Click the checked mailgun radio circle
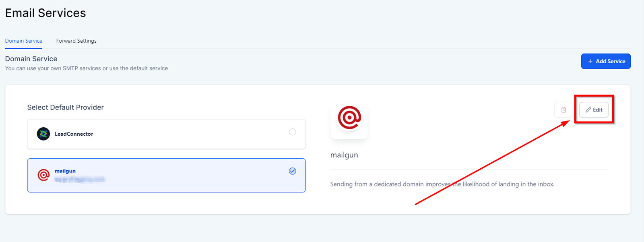Viewport: 644px width, 242px height. pyautogui.click(x=293, y=171)
